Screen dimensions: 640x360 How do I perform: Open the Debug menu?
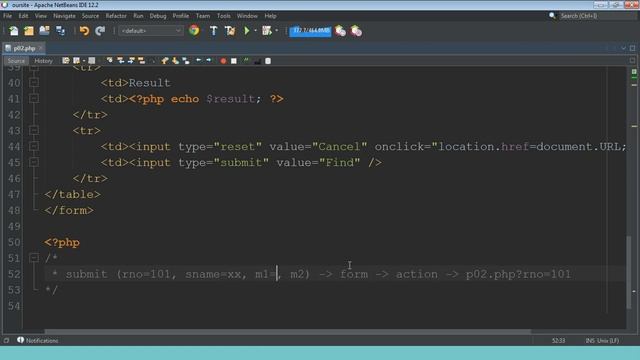click(x=158, y=16)
